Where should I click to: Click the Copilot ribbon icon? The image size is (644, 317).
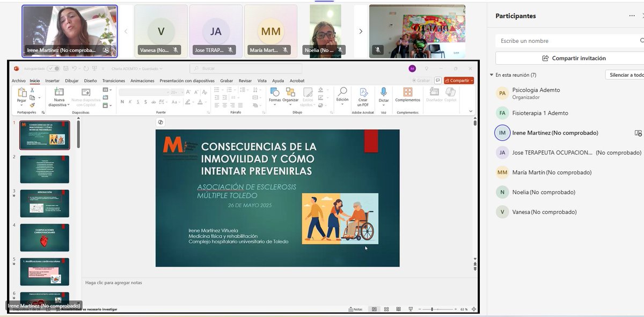pos(450,92)
